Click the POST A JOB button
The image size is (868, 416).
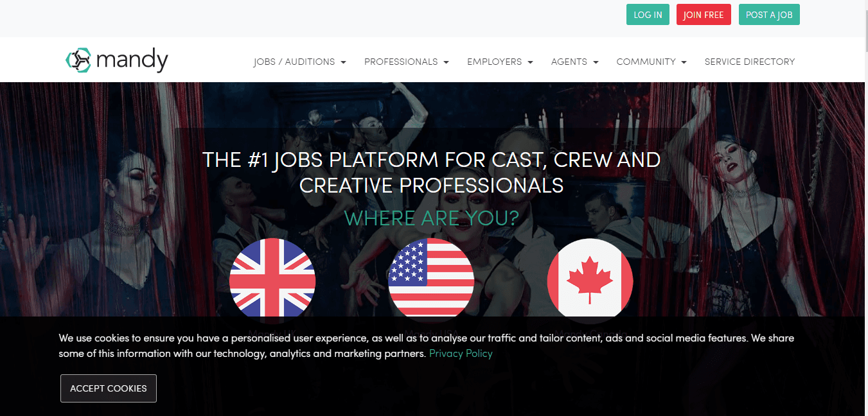(x=769, y=15)
